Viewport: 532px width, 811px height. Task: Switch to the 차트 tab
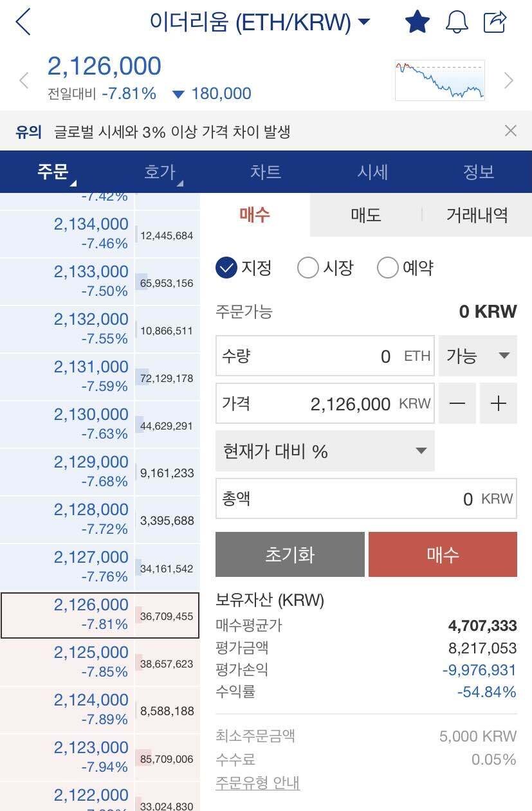click(266, 172)
